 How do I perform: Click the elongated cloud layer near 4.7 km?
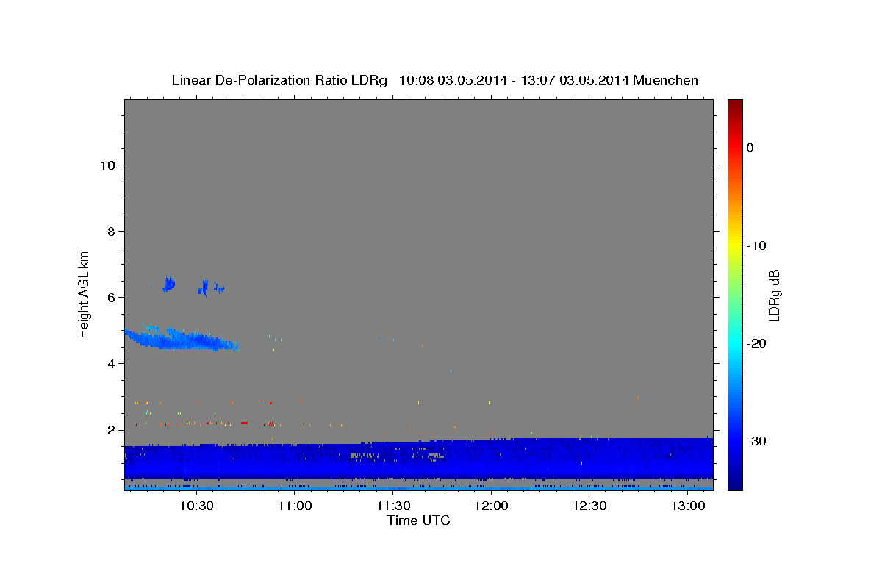[x=180, y=340]
